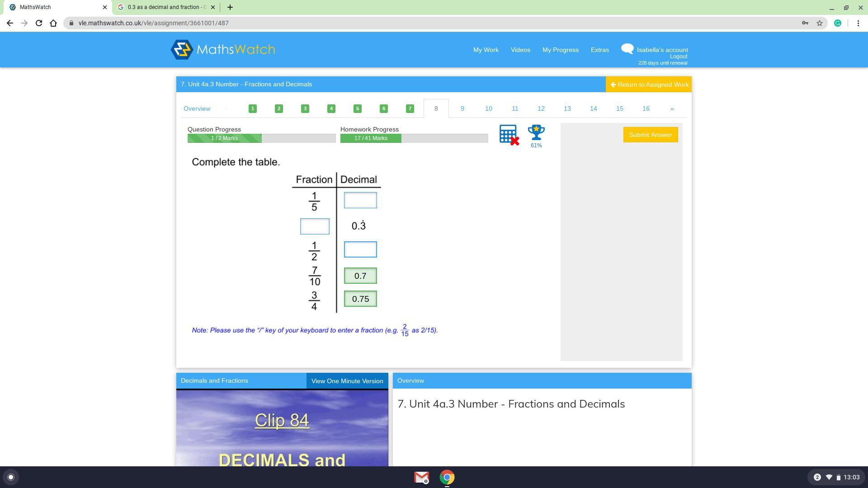Screen dimensions: 868x488
Task: Open Gmail from the taskbar
Action: 421,477
